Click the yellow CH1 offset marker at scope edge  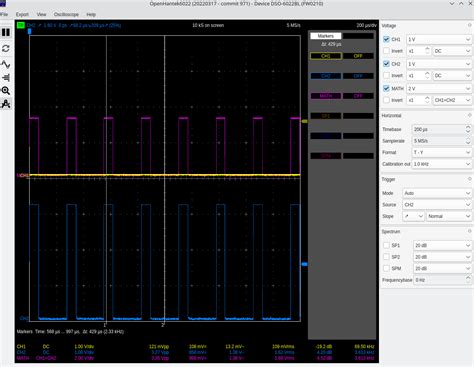click(x=304, y=121)
